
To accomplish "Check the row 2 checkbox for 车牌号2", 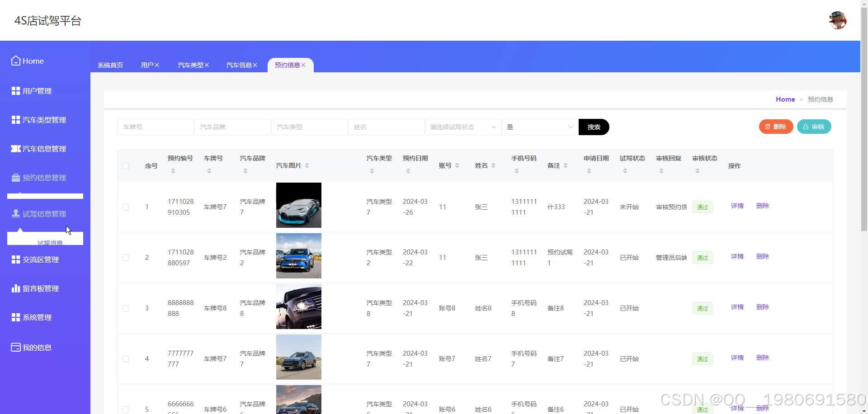I will point(126,258).
